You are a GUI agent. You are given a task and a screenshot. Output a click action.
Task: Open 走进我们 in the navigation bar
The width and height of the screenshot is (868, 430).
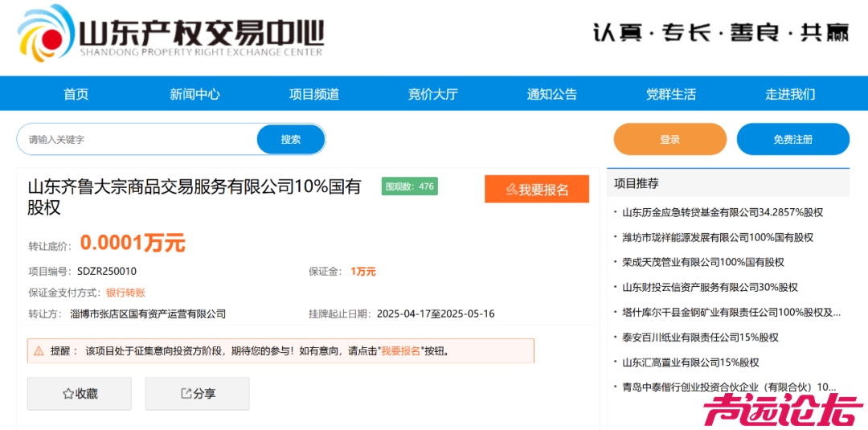(790, 94)
